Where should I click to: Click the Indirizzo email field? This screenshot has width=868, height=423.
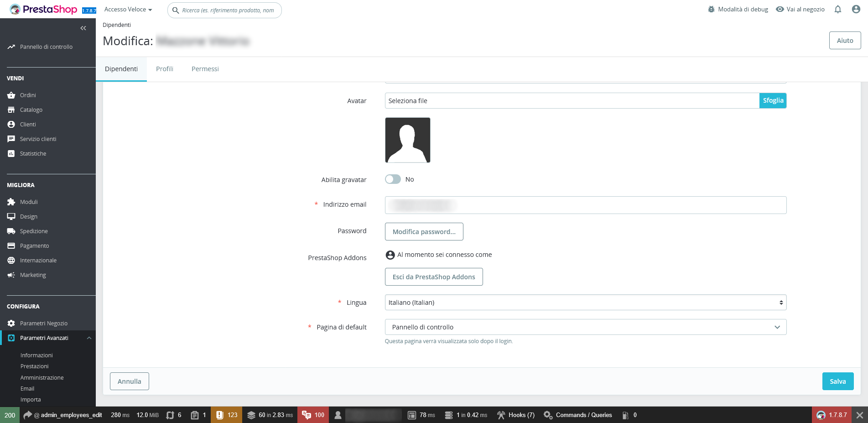(x=586, y=205)
